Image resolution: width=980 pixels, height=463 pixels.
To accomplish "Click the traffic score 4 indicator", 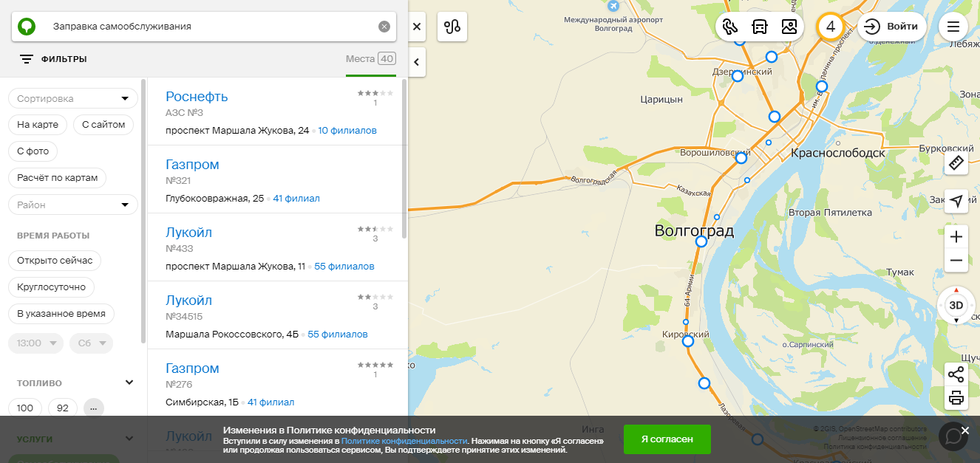I will click(831, 27).
